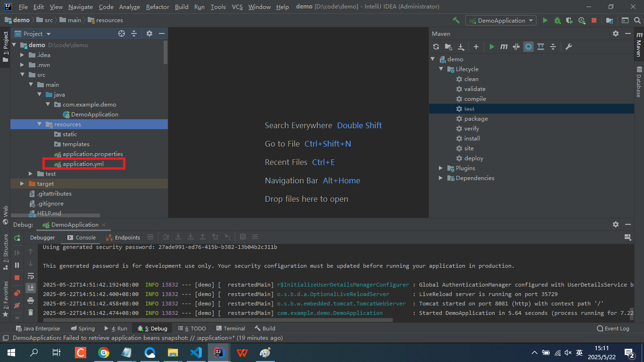Open the VCS menu
Image resolution: width=644 pixels, height=362 pixels.
click(x=237, y=7)
